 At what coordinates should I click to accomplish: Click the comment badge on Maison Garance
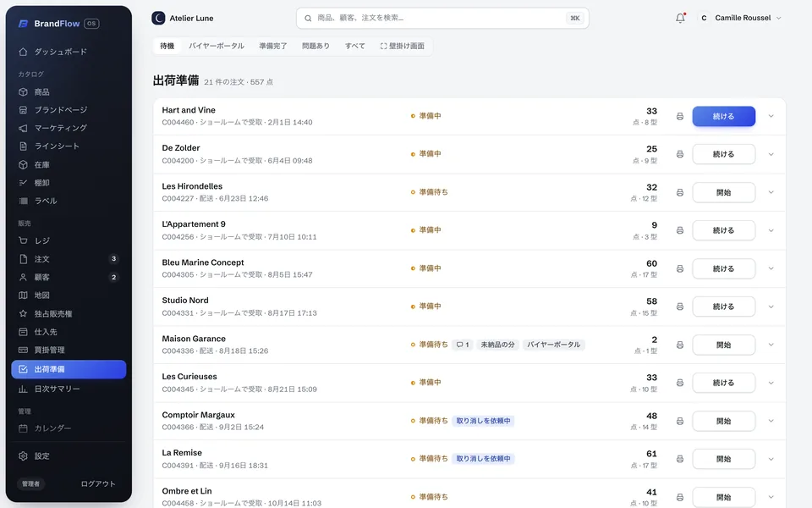463,345
